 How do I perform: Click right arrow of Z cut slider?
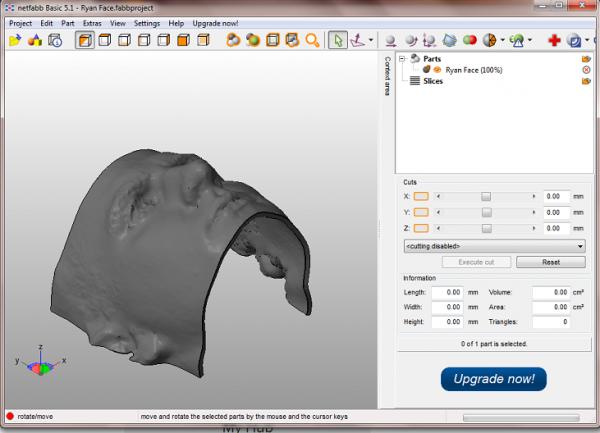click(x=534, y=228)
